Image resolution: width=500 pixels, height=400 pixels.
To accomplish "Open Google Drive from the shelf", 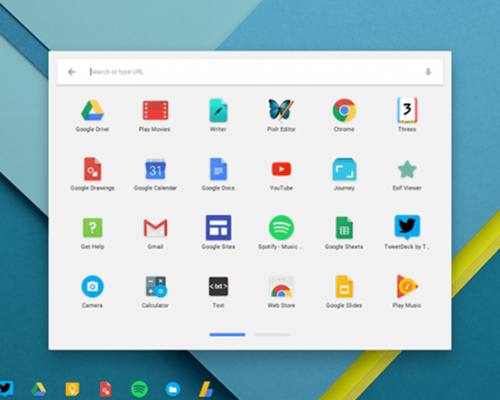I will tap(39, 389).
